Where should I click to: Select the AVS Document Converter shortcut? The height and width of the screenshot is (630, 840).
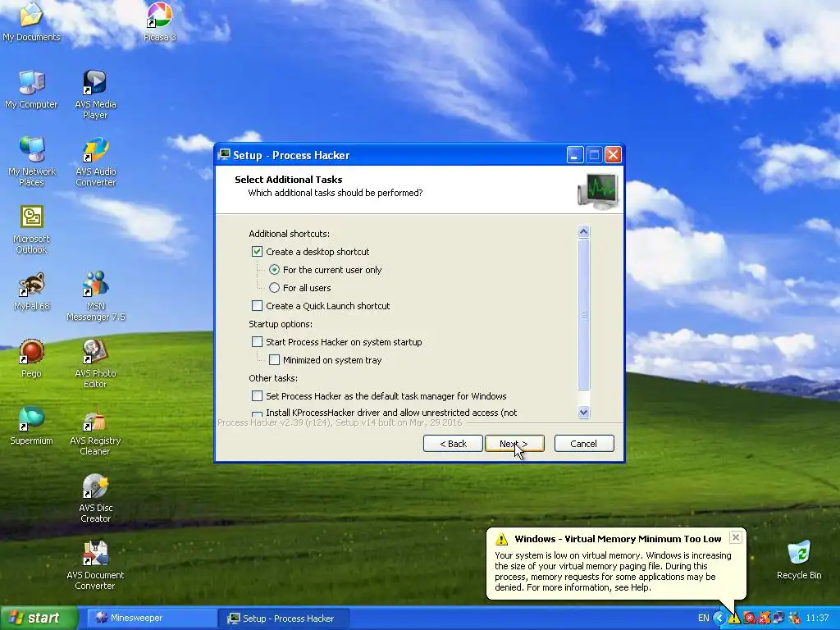(95, 565)
